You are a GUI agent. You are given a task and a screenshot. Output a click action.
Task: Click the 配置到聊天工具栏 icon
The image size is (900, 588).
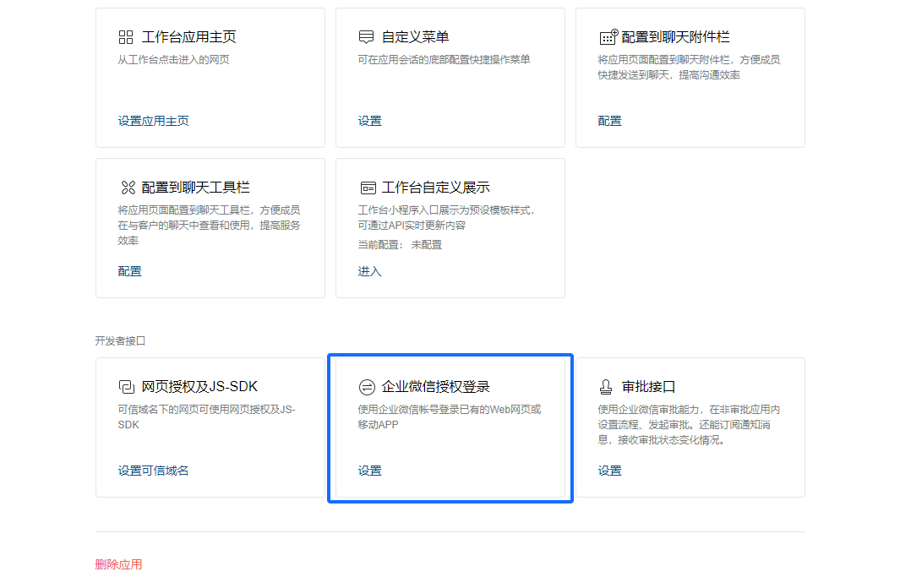[x=128, y=188]
